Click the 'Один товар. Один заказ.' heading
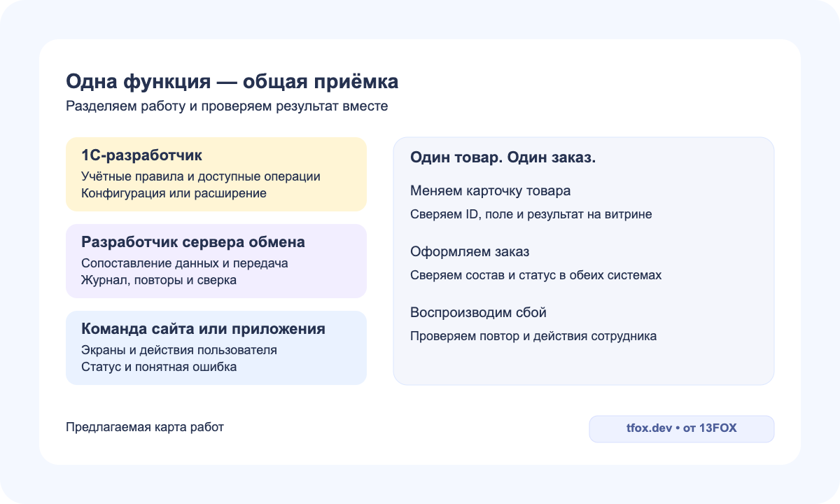 [503, 157]
